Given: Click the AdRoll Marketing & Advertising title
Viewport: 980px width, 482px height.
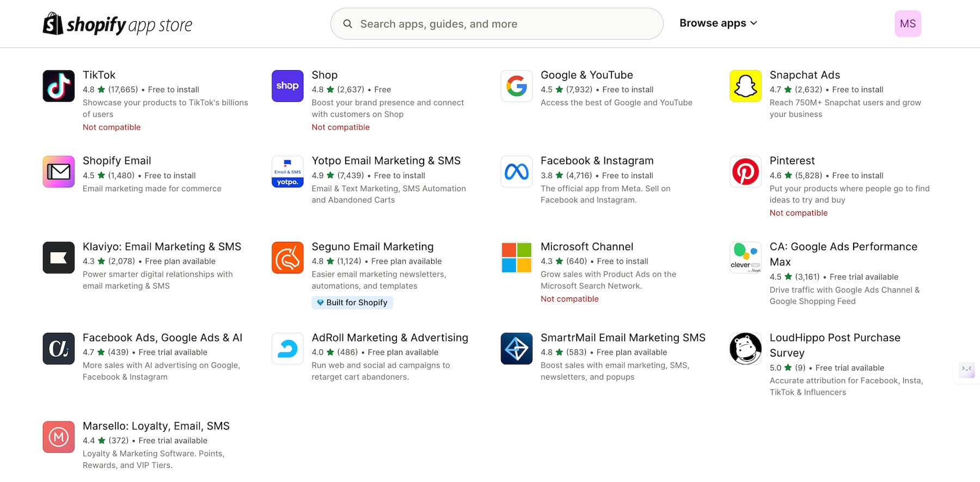Looking at the screenshot, I should [x=389, y=338].
